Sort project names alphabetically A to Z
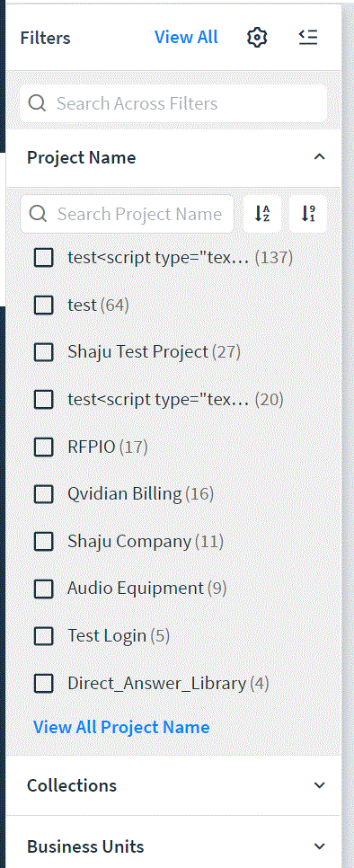 click(262, 214)
